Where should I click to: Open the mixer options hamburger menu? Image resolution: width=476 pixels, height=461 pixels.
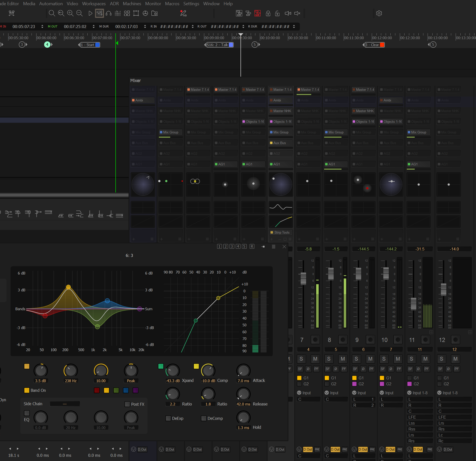273,247
